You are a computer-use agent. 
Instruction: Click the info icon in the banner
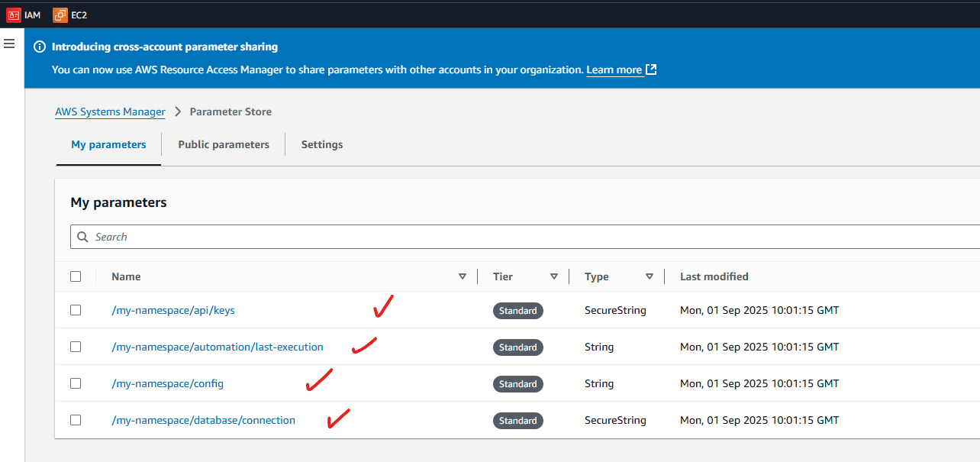click(x=40, y=47)
